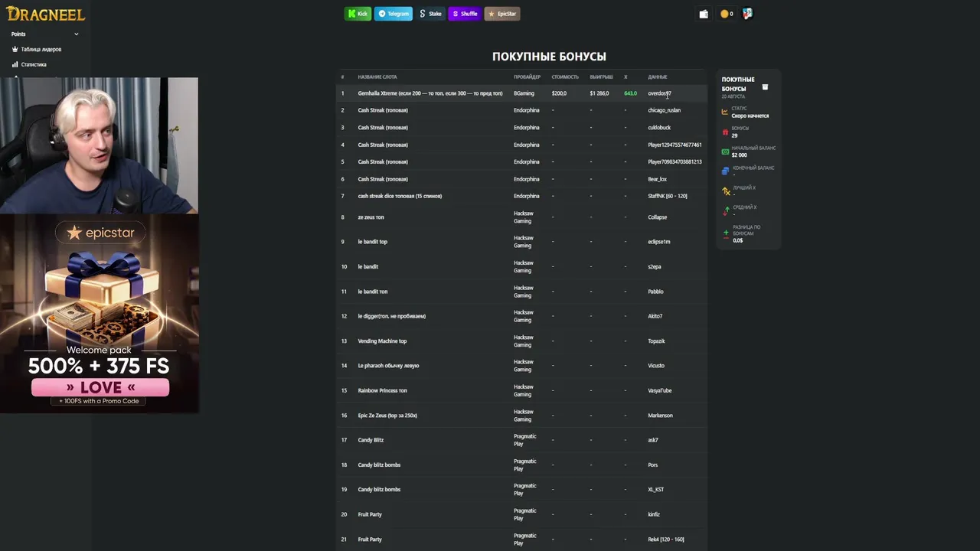980x551 pixels.
Task: Click the plus-minus icon by Разница по бонусам
Action: 726,233
